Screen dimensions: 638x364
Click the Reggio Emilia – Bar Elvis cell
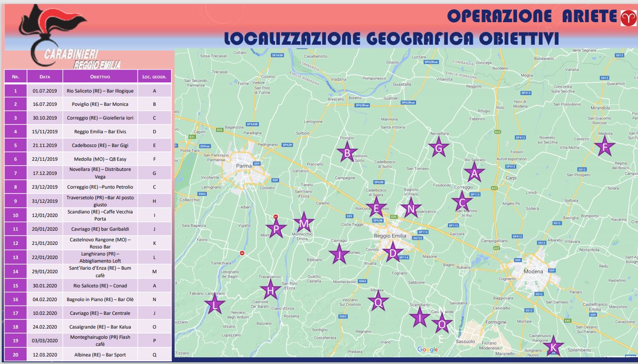click(100, 132)
